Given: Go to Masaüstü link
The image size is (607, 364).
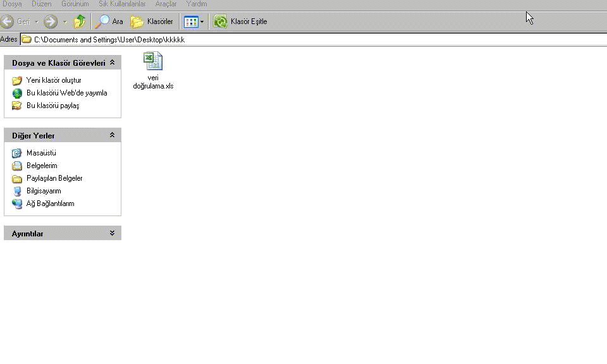Looking at the screenshot, I should [41, 153].
